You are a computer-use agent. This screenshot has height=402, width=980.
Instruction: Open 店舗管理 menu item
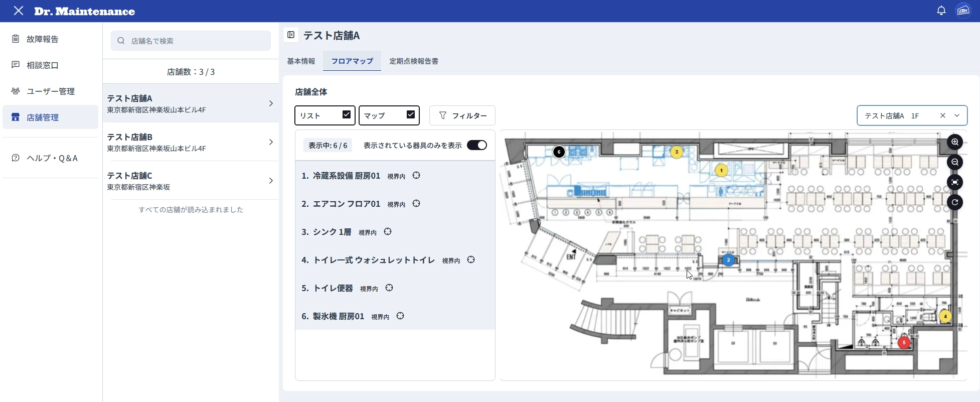tap(50, 117)
